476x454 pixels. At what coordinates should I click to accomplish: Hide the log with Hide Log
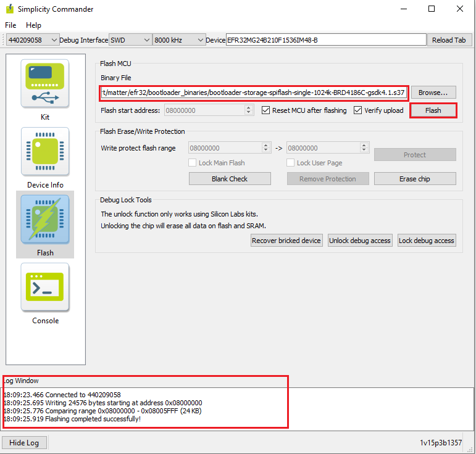pos(24,443)
